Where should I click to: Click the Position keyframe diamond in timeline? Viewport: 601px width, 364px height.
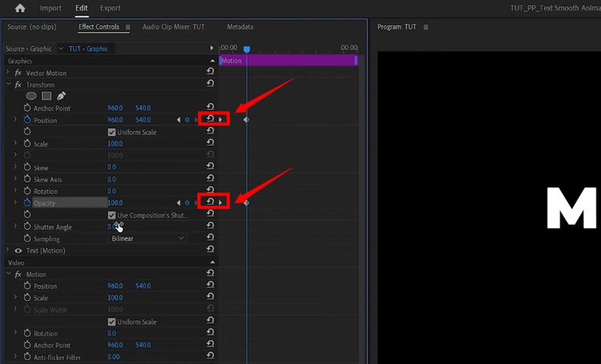(x=246, y=120)
